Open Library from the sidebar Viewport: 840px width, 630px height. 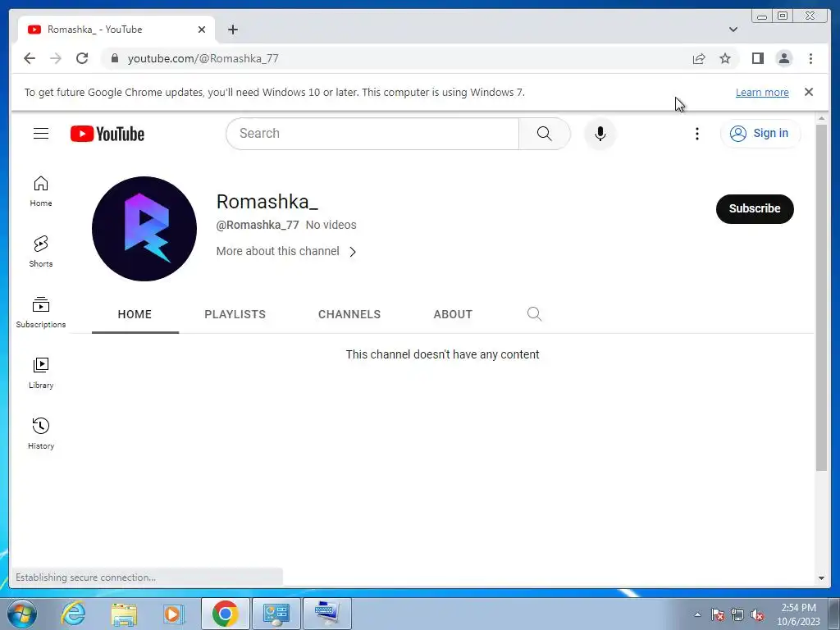coord(41,373)
